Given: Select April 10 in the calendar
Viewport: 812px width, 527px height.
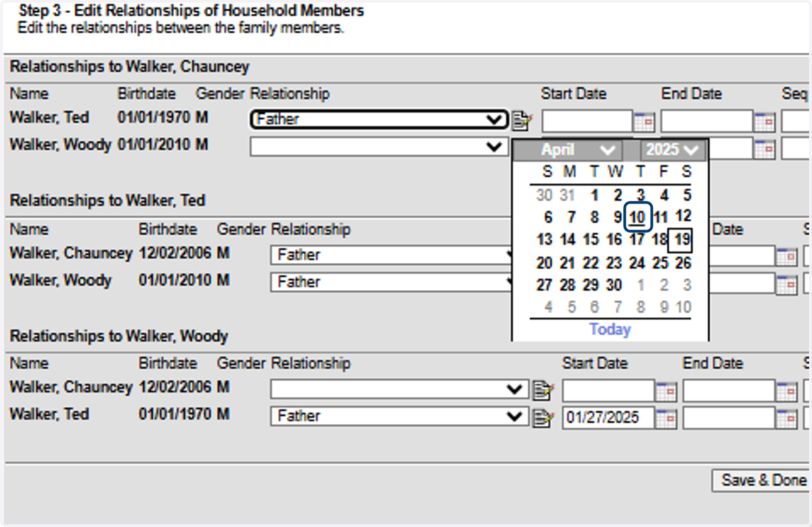Looking at the screenshot, I should coord(637,217).
